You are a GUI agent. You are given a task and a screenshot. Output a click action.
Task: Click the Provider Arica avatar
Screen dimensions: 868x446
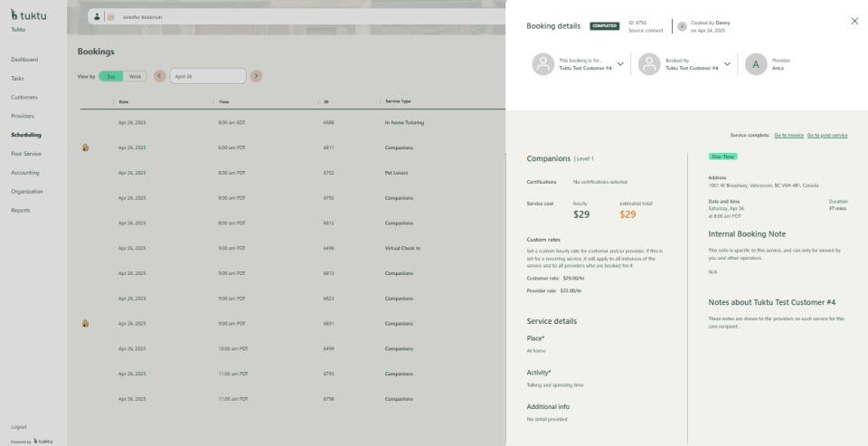(755, 64)
